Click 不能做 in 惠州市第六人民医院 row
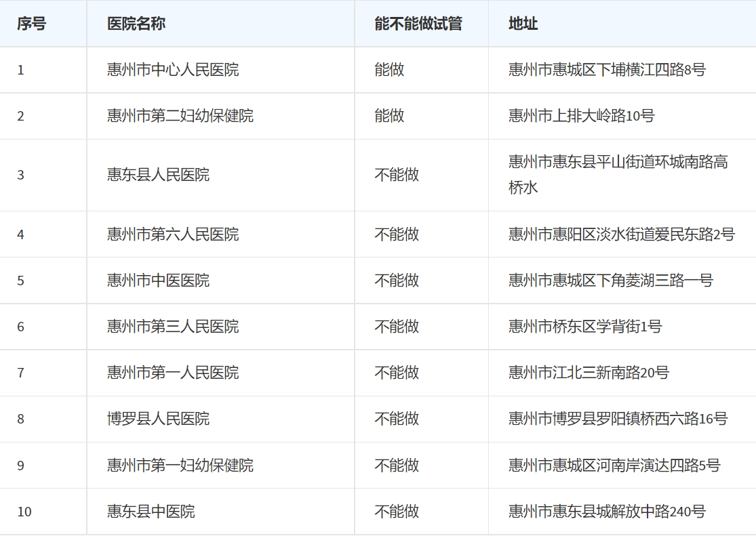The height and width of the screenshot is (536, 756). click(x=397, y=234)
